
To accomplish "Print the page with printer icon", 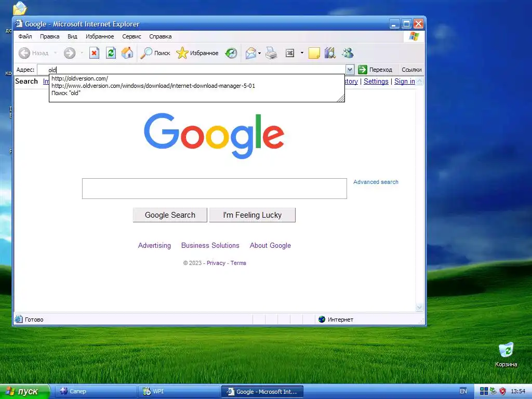I will coord(271,53).
